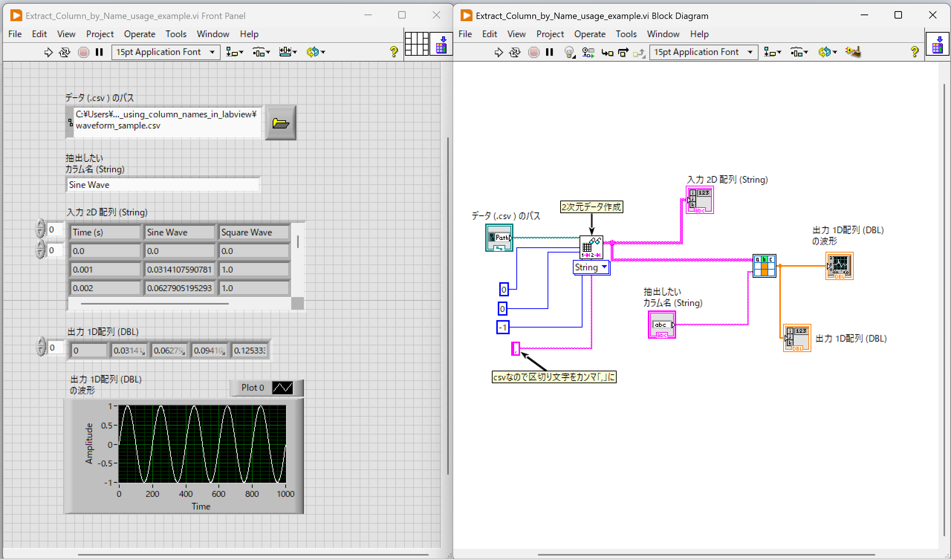The image size is (951, 560).
Task: Open Align Objects menu in Block Diagram
Action: tap(772, 52)
